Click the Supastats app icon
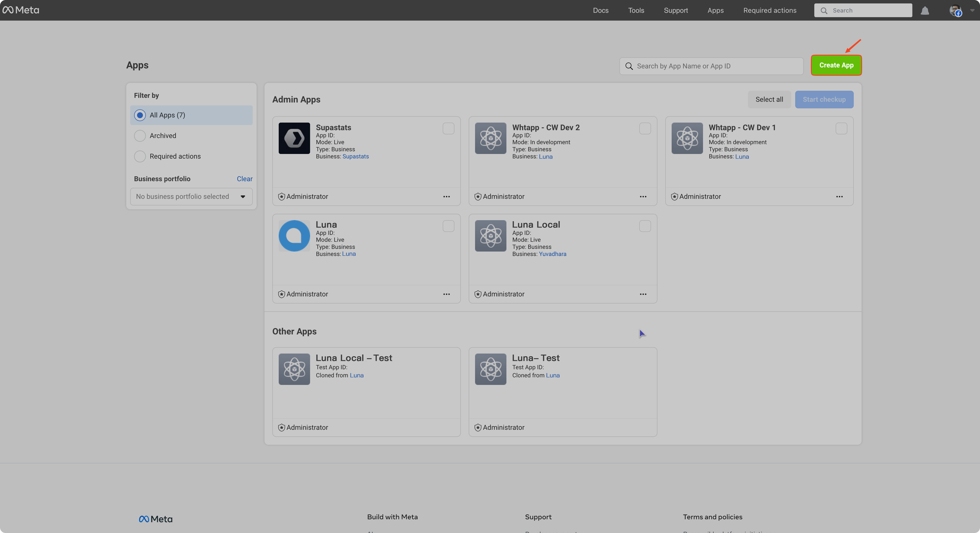This screenshot has height=533, width=980. coord(294,138)
